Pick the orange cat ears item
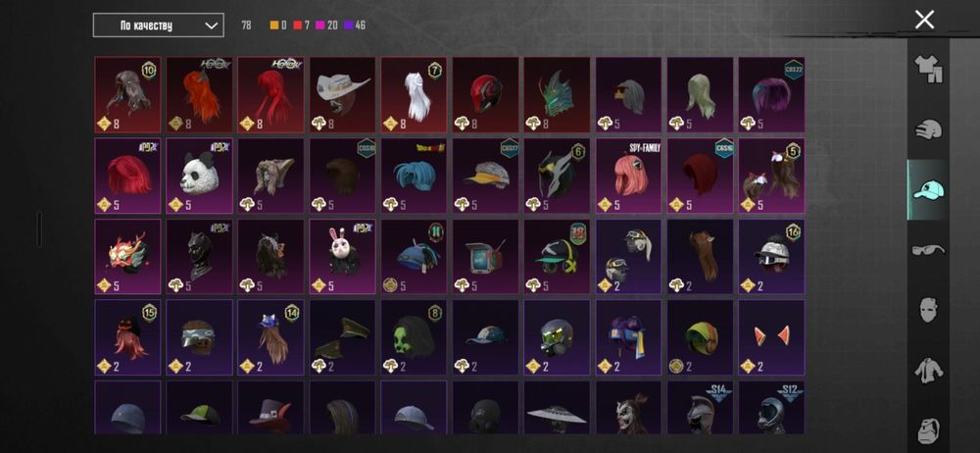The height and width of the screenshot is (453, 980). coord(772,337)
